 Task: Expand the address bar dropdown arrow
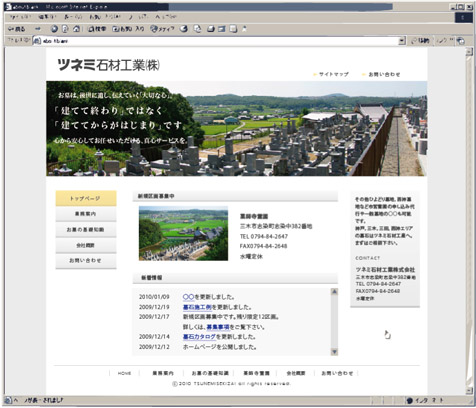click(402, 41)
